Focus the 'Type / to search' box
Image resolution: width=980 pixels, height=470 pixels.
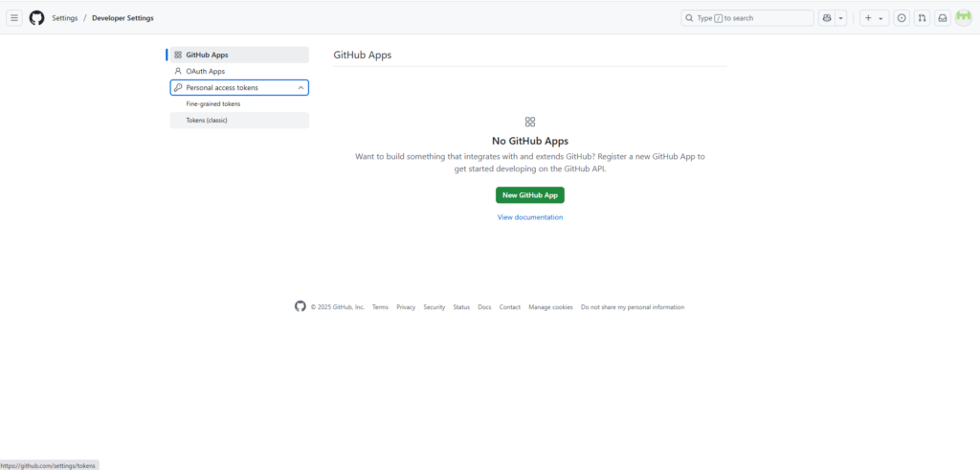point(747,18)
